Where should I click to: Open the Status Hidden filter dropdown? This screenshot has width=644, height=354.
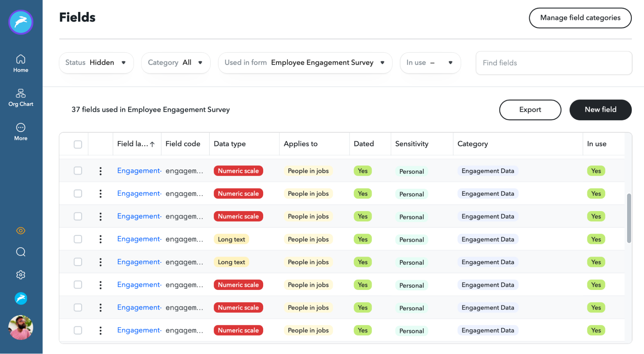click(96, 63)
